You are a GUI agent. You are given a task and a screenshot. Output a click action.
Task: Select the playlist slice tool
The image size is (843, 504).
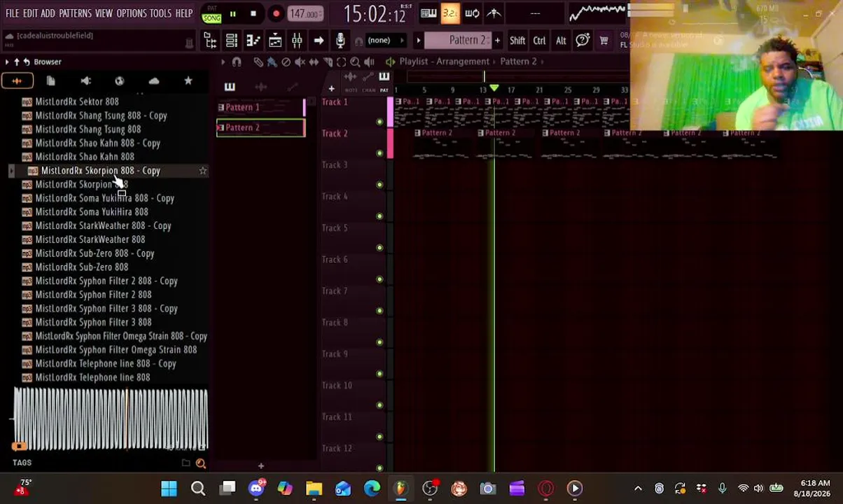[328, 62]
